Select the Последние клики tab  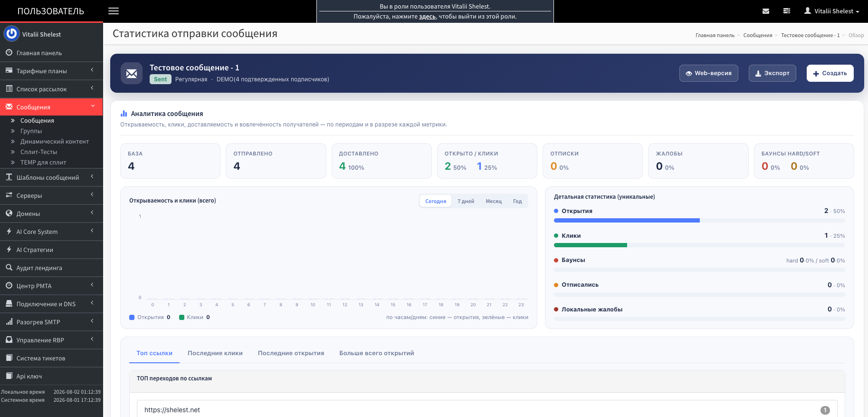(215, 353)
